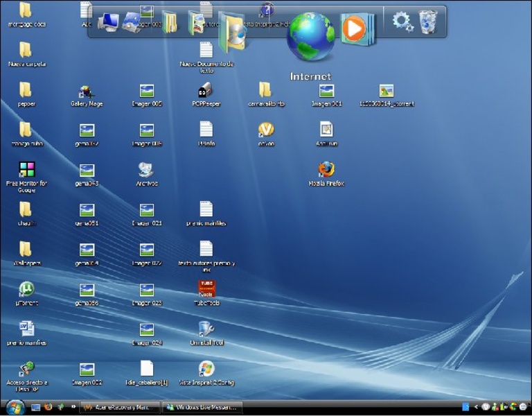Select the Imagen 001 image thumbnail
The image size is (532, 416).
326,91
